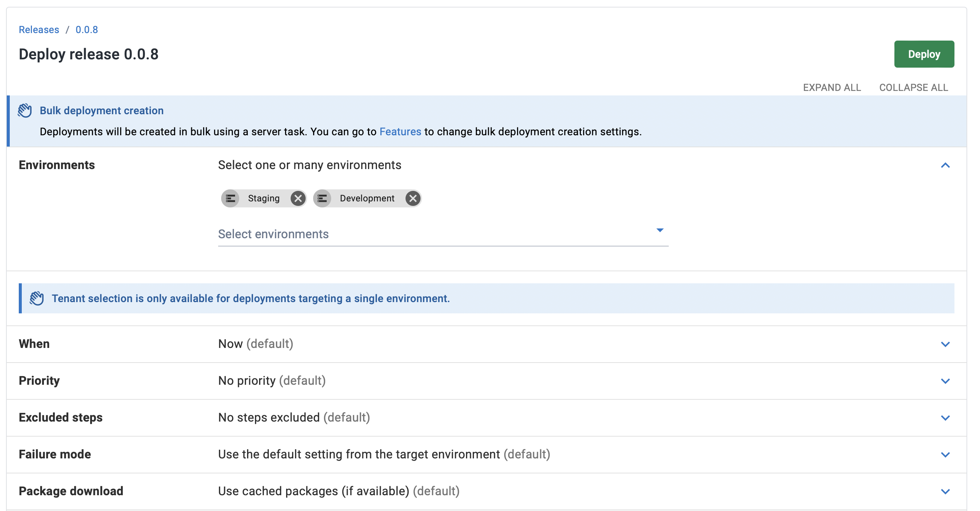Go to Releases breadcrumb link
Image resolution: width=980 pixels, height=511 pixels.
tap(39, 30)
